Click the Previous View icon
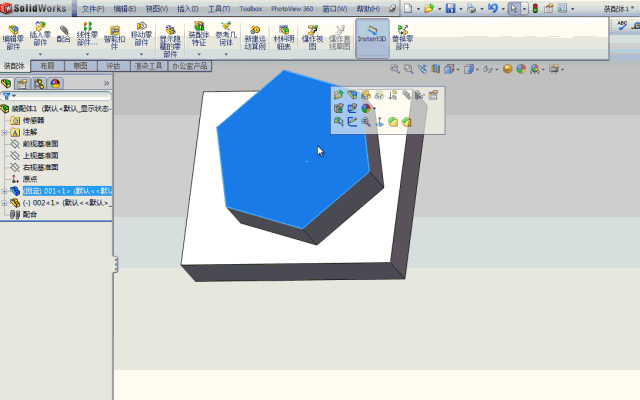This screenshot has width=640, height=400. tap(422, 69)
